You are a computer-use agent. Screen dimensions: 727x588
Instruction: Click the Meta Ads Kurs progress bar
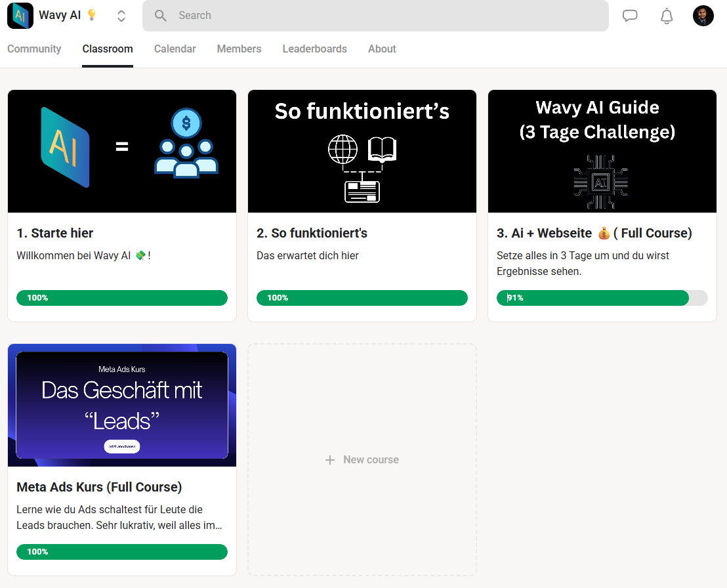(122, 552)
